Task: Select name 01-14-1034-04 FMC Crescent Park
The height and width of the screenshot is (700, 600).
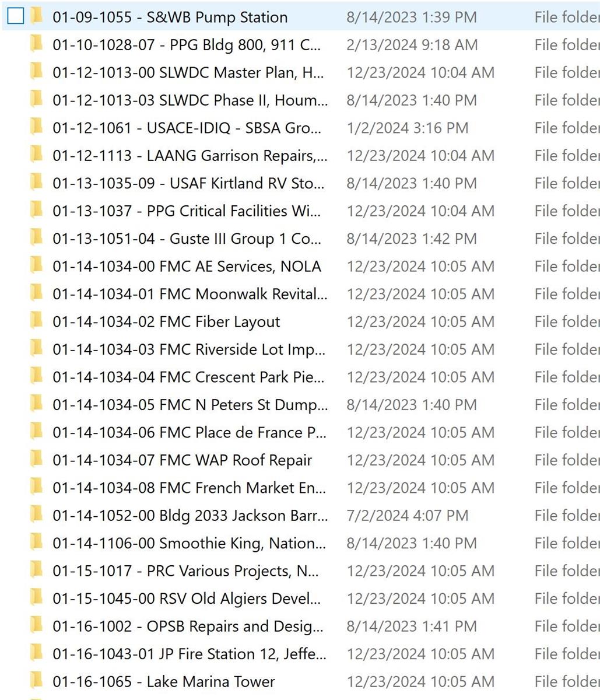Action: click(189, 377)
